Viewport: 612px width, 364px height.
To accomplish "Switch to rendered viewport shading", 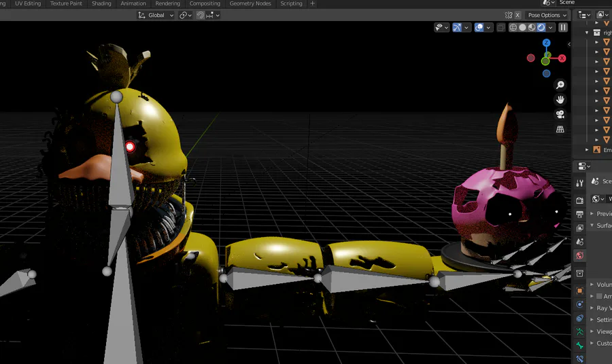I will pos(541,27).
